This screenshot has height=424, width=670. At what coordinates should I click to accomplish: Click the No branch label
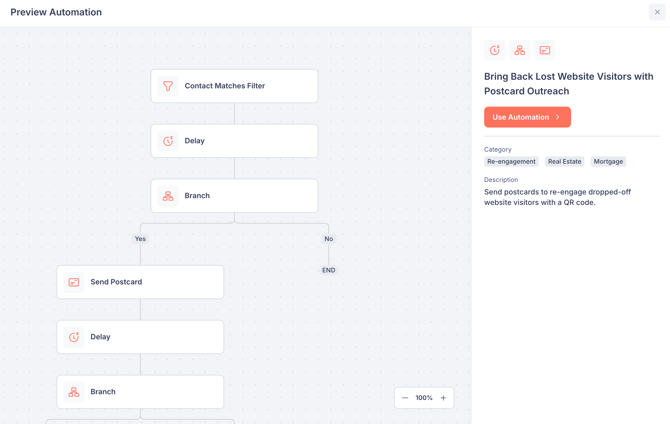328,239
